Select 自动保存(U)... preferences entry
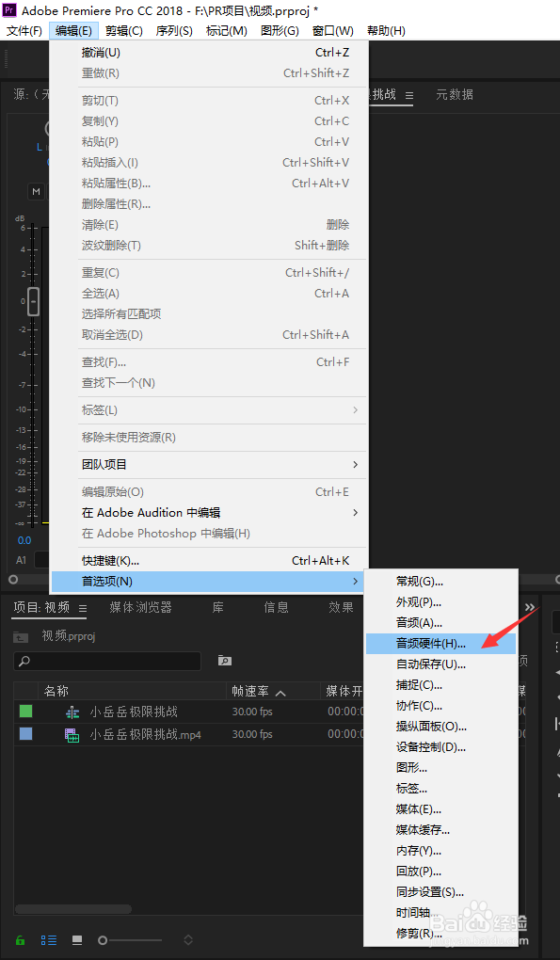The width and height of the screenshot is (560, 960). pyautogui.click(x=440, y=664)
